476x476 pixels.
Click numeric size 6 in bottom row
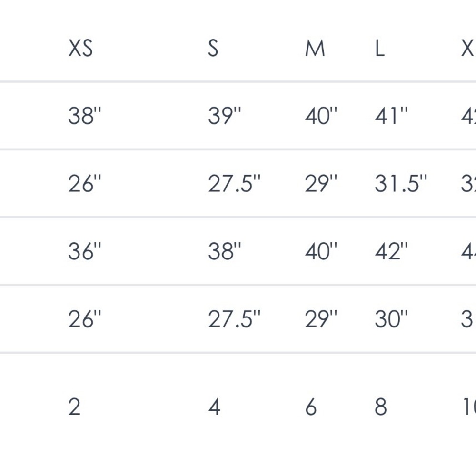(x=311, y=407)
